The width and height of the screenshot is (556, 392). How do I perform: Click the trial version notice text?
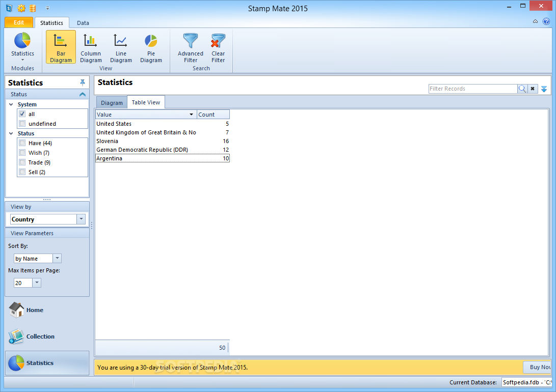click(x=172, y=367)
